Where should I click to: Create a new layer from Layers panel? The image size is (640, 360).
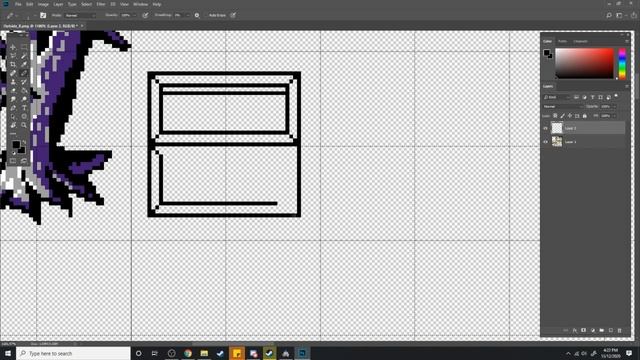pos(611,330)
